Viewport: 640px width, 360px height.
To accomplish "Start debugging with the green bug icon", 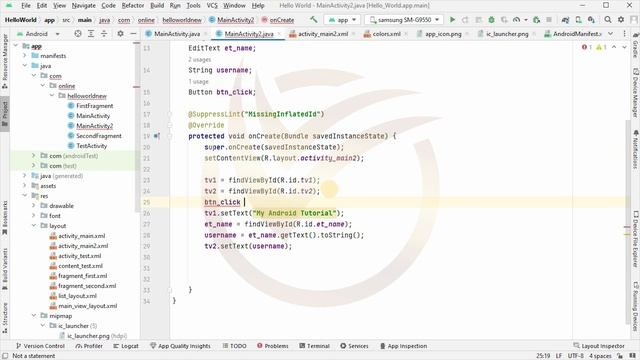I will pyautogui.click(x=491, y=20).
